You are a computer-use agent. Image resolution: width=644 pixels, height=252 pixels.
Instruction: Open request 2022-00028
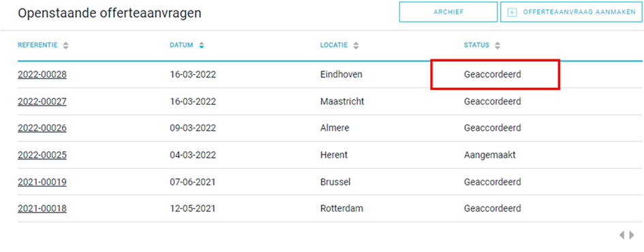pos(42,75)
